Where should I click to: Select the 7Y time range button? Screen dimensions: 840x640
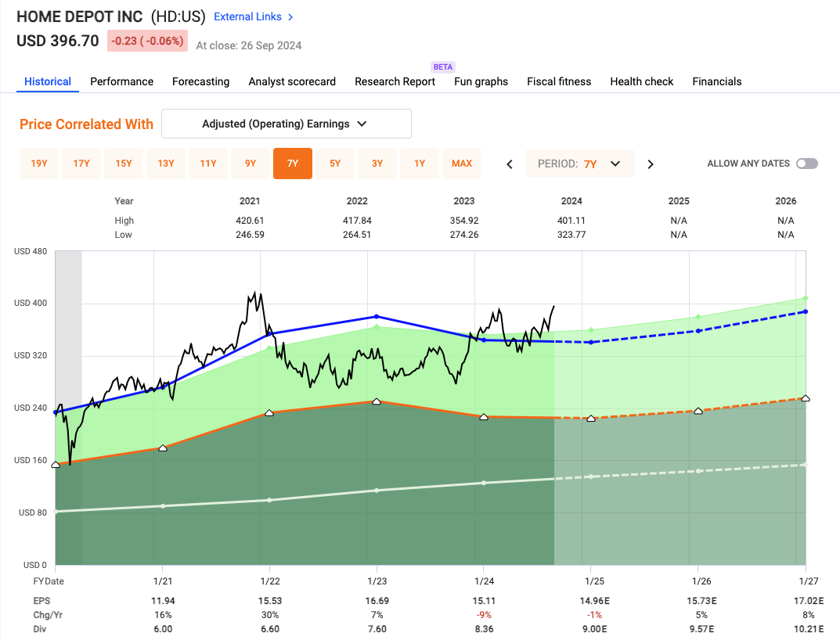point(293,164)
